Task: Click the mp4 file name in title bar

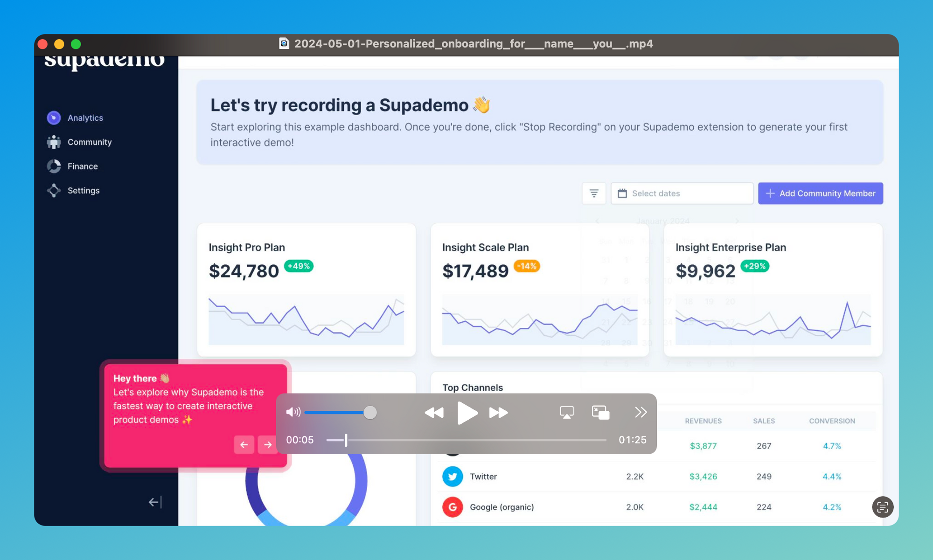Action: (473, 44)
